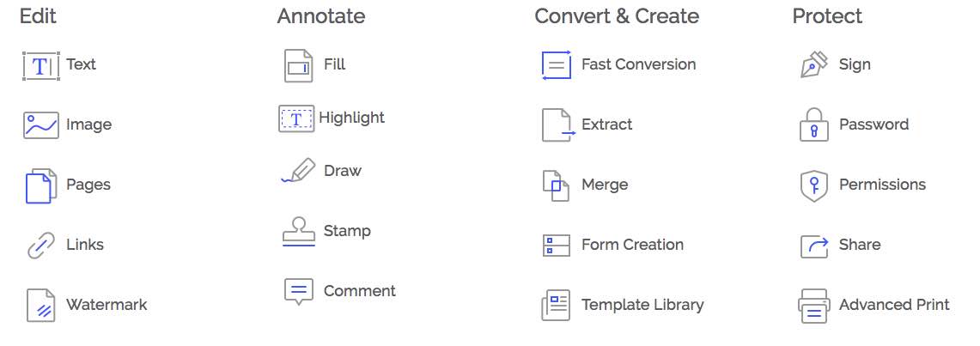
Task: Click the Extract page icon
Action: 557,125
